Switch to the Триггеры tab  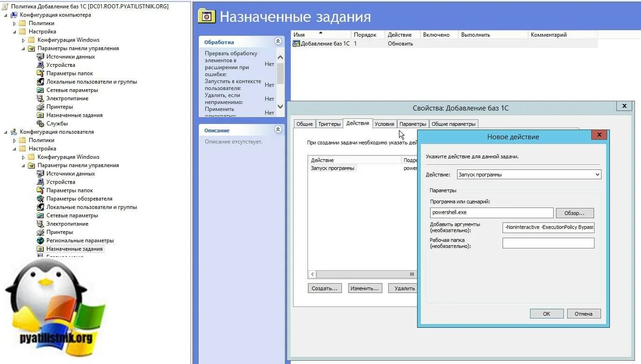tap(329, 123)
